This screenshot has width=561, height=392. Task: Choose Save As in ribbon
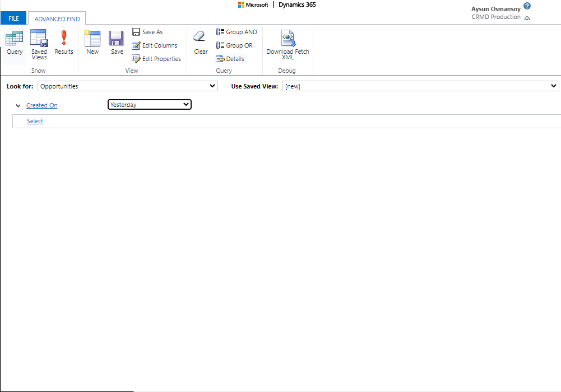point(147,32)
